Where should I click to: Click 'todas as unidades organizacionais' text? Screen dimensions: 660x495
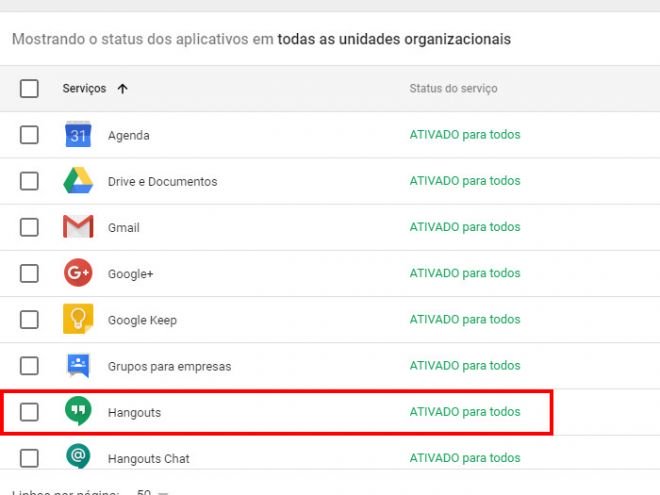[x=394, y=39]
